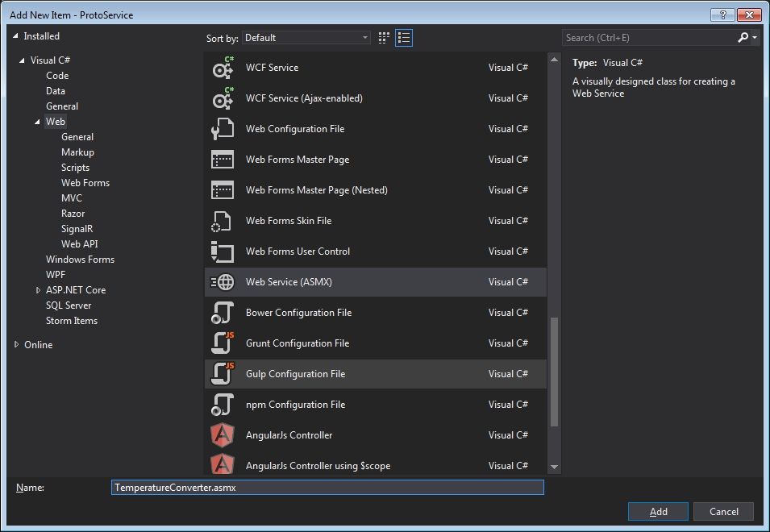
Task: Click the template list scroll up arrow
Action: pyautogui.click(x=555, y=60)
